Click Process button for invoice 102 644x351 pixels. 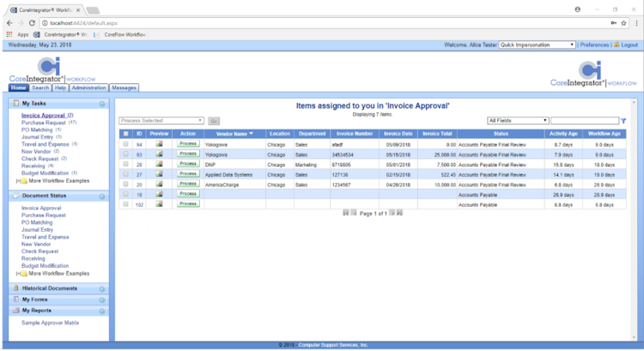(188, 203)
